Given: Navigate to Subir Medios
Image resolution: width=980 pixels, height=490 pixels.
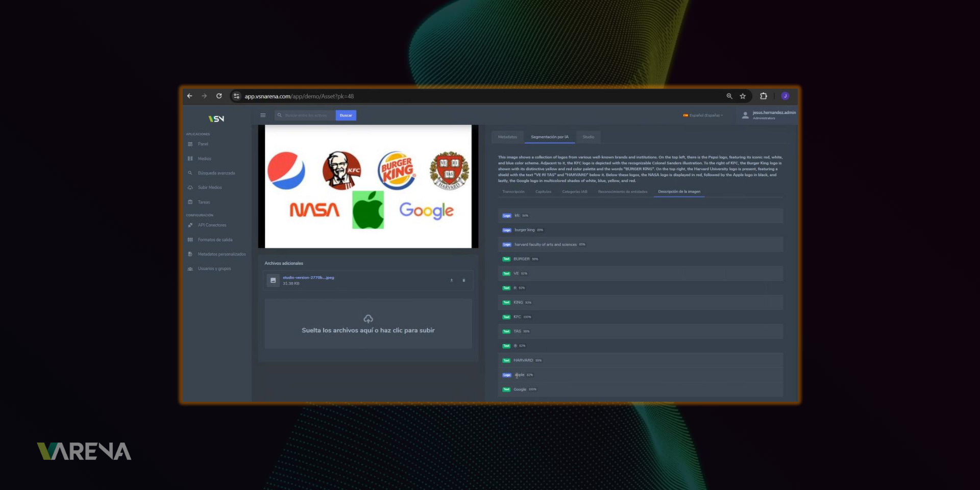Looking at the screenshot, I should coord(210,187).
